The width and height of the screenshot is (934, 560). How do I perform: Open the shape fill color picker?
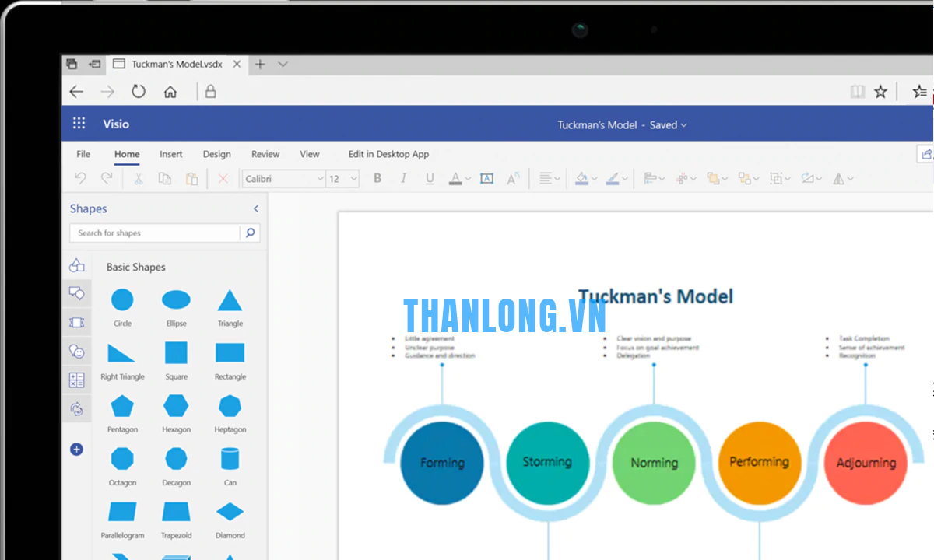pyautogui.click(x=582, y=179)
